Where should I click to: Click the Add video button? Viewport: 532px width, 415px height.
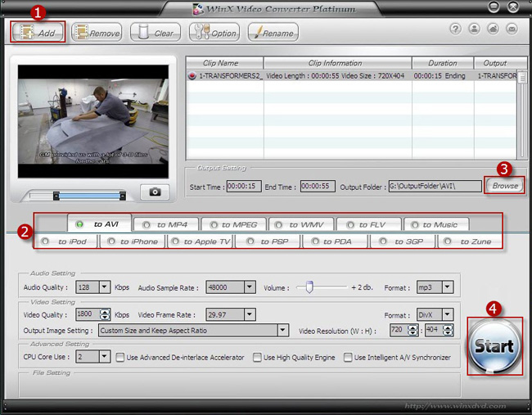point(38,33)
